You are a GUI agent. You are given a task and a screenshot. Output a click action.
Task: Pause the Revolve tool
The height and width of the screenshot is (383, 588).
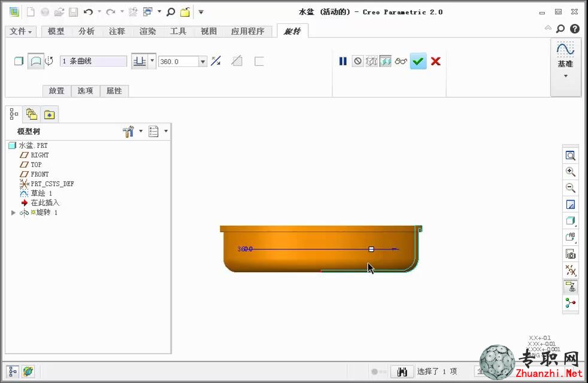point(343,61)
